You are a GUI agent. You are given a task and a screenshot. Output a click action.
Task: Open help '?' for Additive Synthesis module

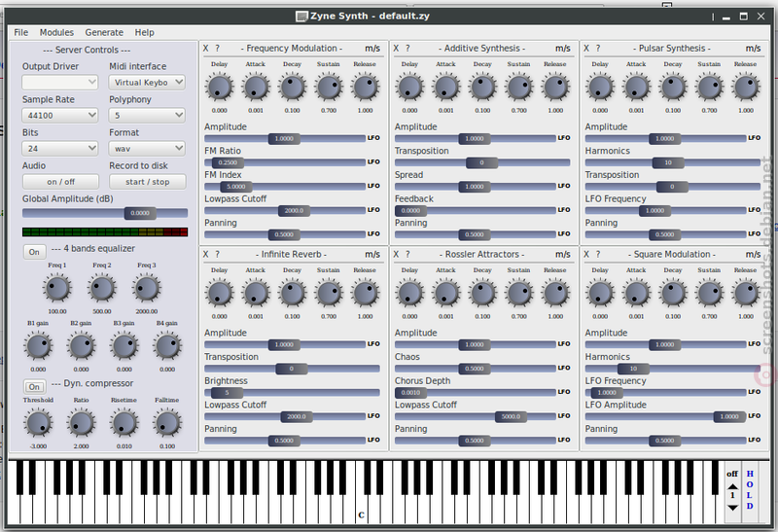click(x=407, y=48)
